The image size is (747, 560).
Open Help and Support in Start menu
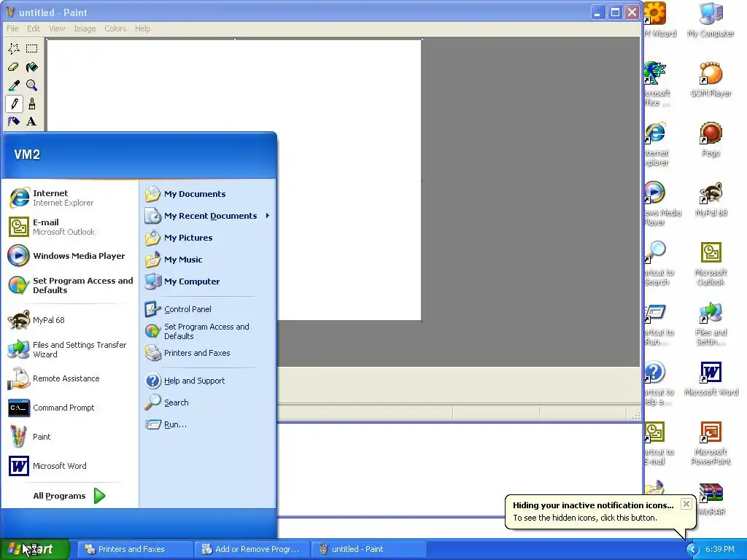pos(208,381)
